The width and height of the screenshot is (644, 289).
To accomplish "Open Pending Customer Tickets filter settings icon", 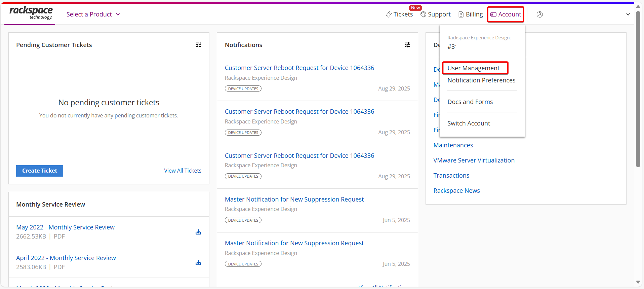I will click(199, 45).
